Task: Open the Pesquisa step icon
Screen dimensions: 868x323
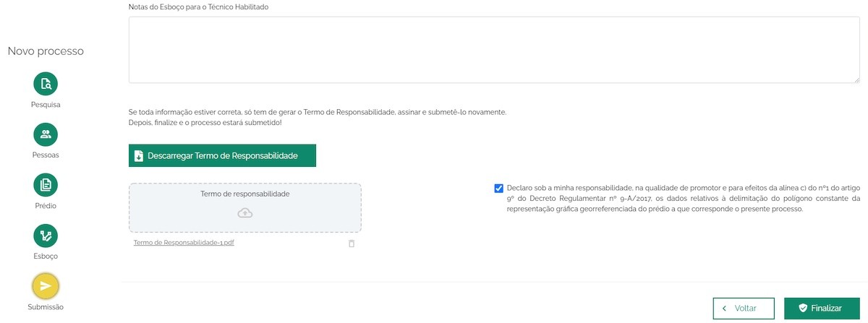Action: click(x=46, y=84)
